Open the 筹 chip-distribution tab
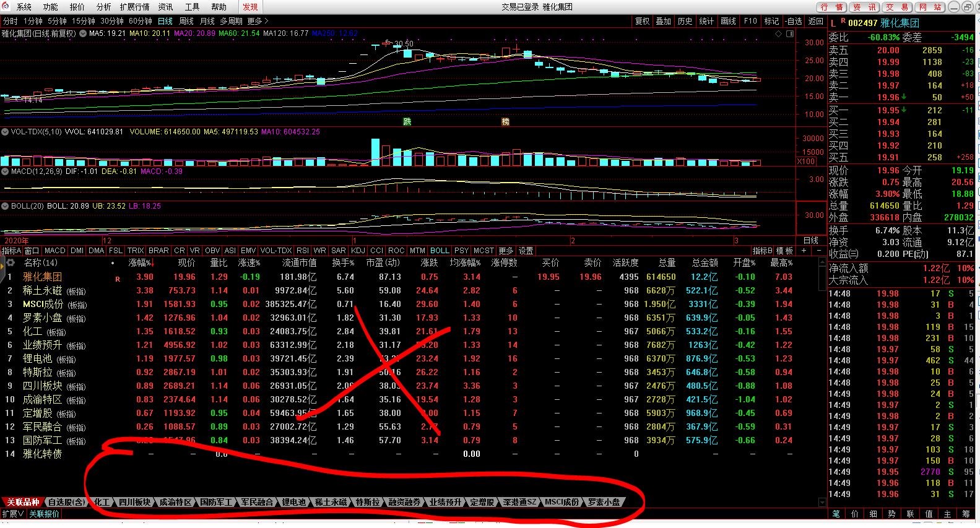The width and height of the screenshot is (980, 528). (x=966, y=514)
